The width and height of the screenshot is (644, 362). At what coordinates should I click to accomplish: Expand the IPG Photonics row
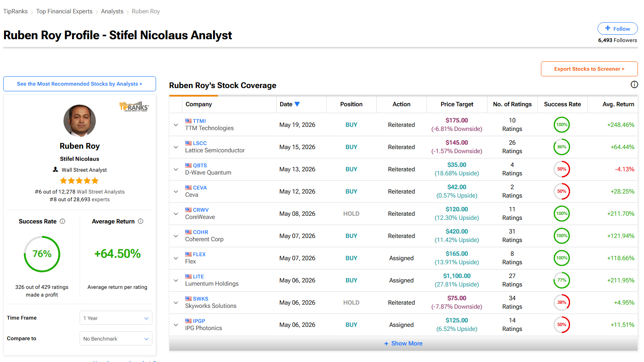[x=176, y=325]
